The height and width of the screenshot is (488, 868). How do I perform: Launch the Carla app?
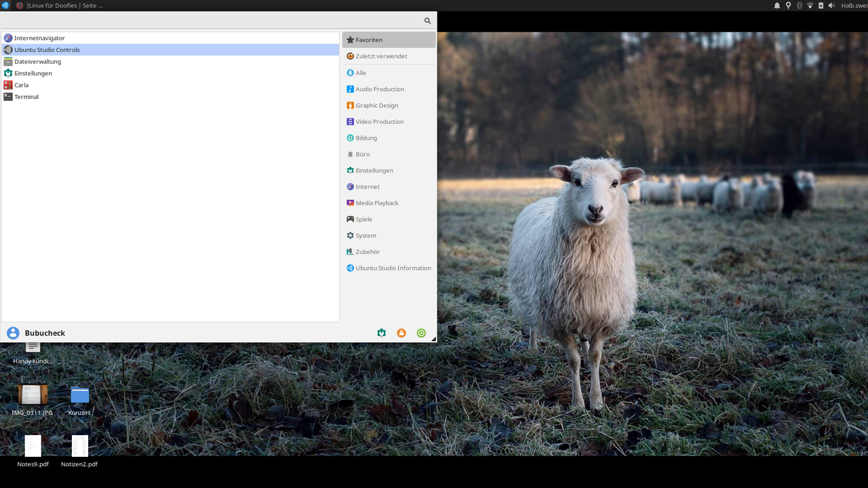pyautogui.click(x=170, y=85)
